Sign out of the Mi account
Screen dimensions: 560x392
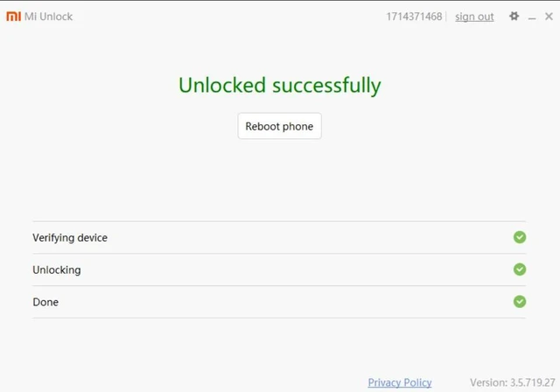point(474,17)
